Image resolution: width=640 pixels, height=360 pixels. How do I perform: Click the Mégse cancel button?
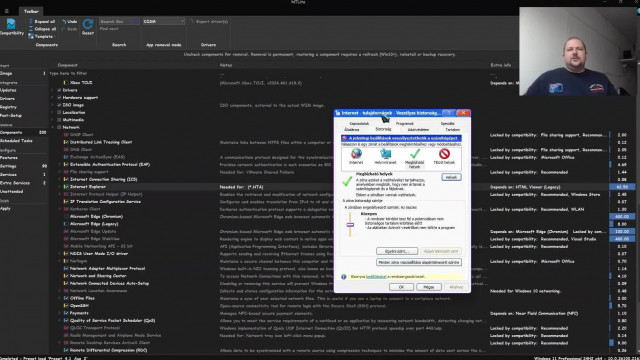coord(429,287)
